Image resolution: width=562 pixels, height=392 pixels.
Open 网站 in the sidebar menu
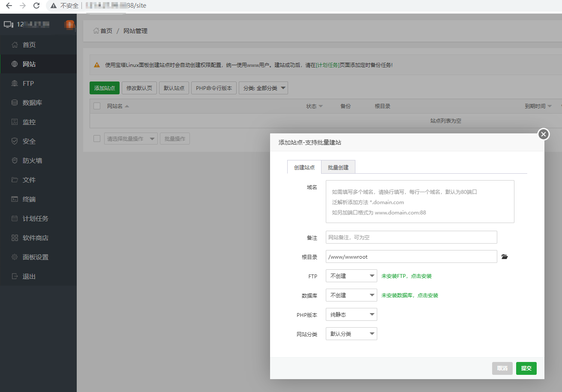[x=38, y=64]
